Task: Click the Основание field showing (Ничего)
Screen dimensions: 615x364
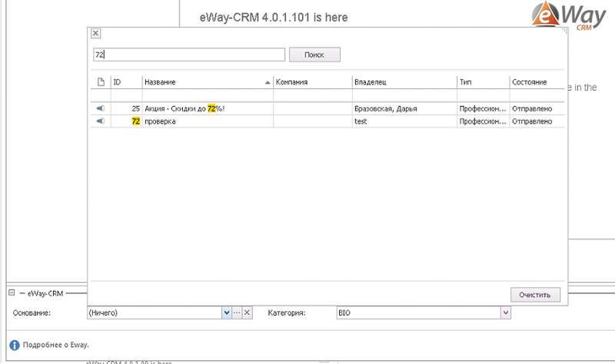Action: pos(155,313)
